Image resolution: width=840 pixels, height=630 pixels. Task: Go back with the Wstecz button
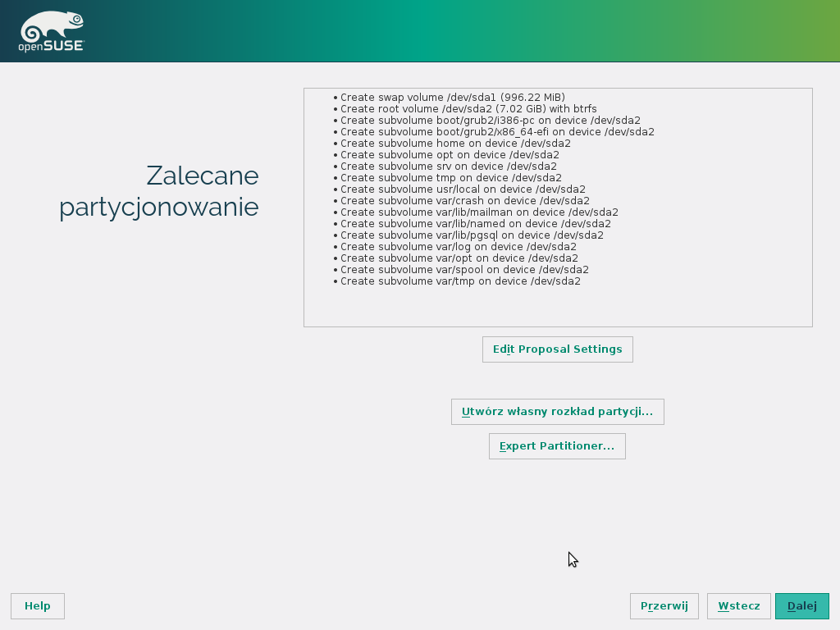738,606
